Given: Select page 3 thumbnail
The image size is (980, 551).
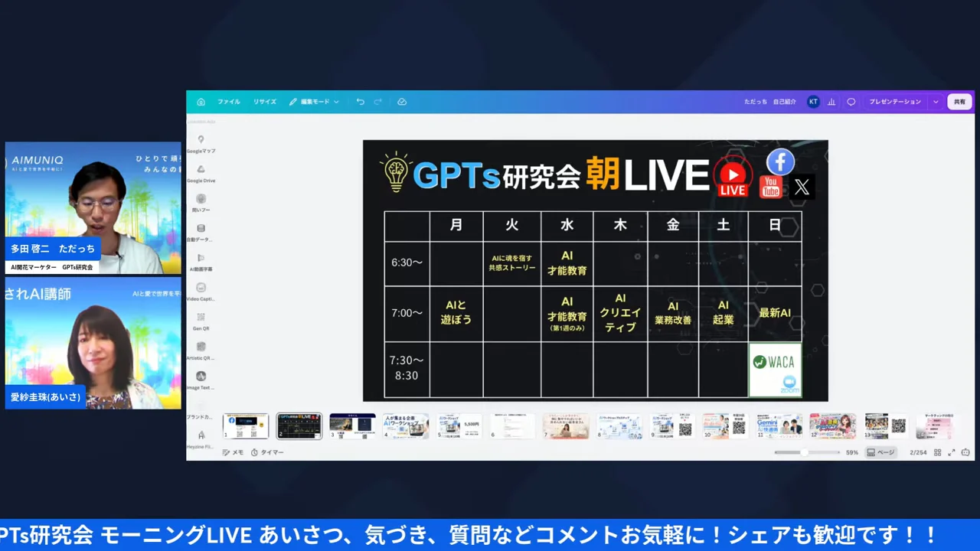Looking at the screenshot, I should click(352, 425).
